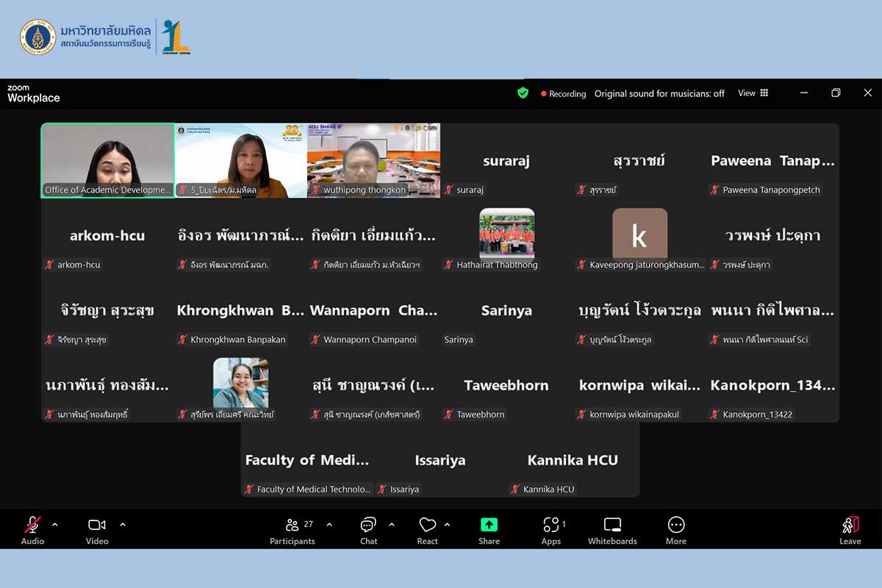Toggle Original sound for musicians
Screen dimensions: 882x588
coord(659,93)
